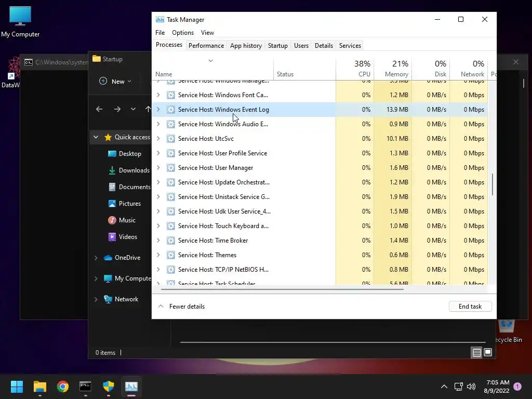Expand Service Host: Windows Event Log row
The height and width of the screenshot is (399, 532).
click(x=158, y=110)
